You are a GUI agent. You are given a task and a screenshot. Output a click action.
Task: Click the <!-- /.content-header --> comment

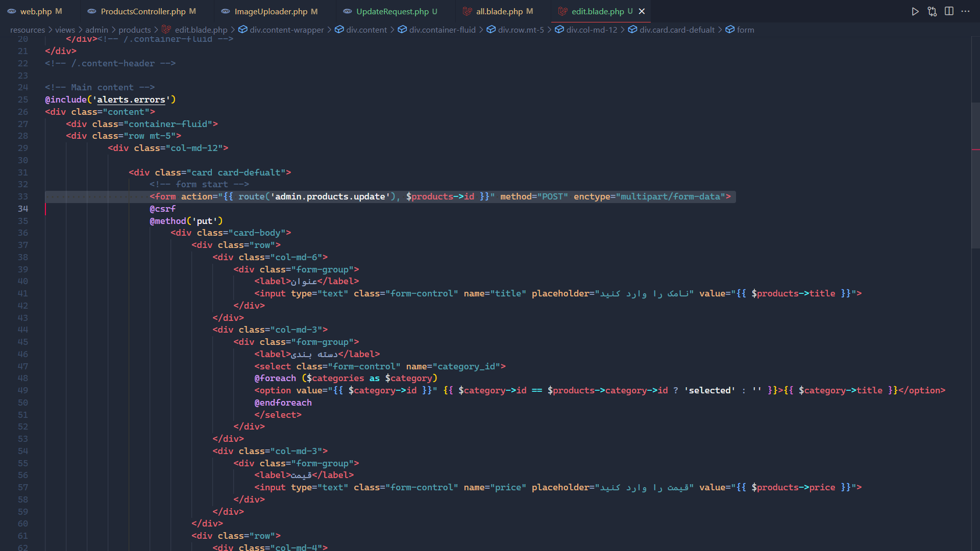[110, 63]
